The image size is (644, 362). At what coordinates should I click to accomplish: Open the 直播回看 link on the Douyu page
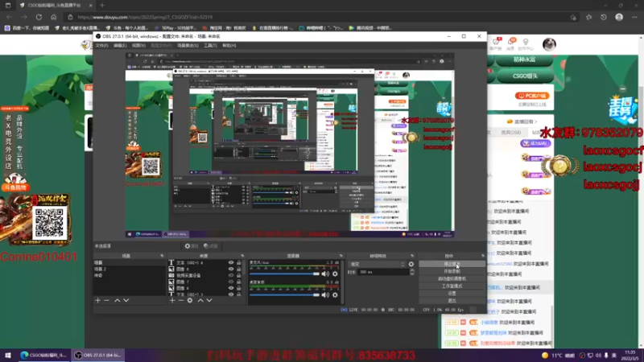click(522, 121)
